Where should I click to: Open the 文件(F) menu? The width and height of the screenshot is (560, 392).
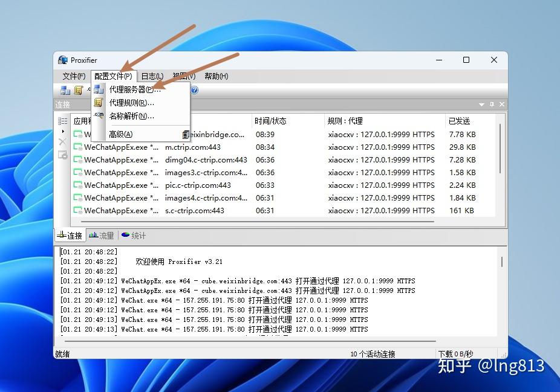[74, 76]
